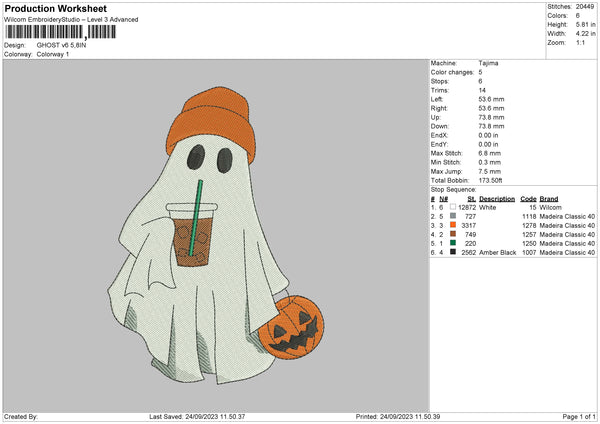Select the 'Wilcom EmbroideryStudio – Level 3 Advanced' line
Image resolution: width=600 pixels, height=424 pixels.
[x=71, y=20]
